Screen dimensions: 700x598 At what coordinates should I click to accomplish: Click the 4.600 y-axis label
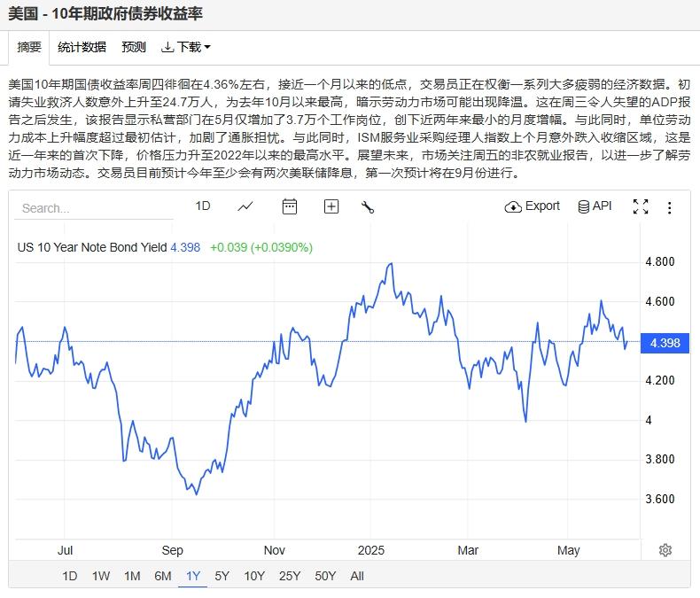660,302
